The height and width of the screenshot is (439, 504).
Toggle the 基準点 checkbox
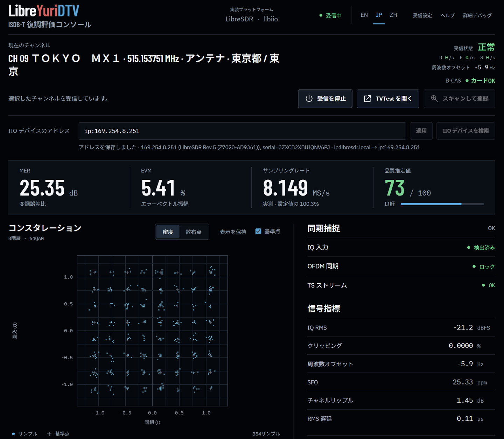tap(258, 231)
